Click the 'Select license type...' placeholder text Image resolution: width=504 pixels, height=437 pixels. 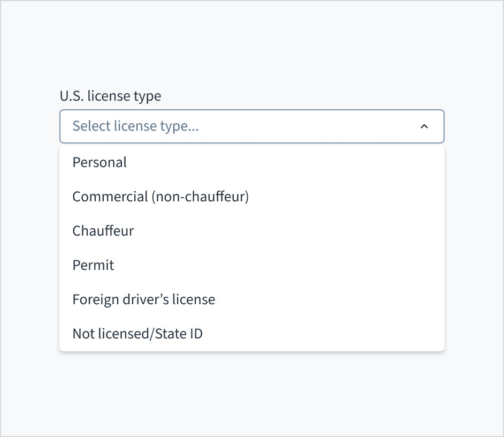[x=135, y=126]
